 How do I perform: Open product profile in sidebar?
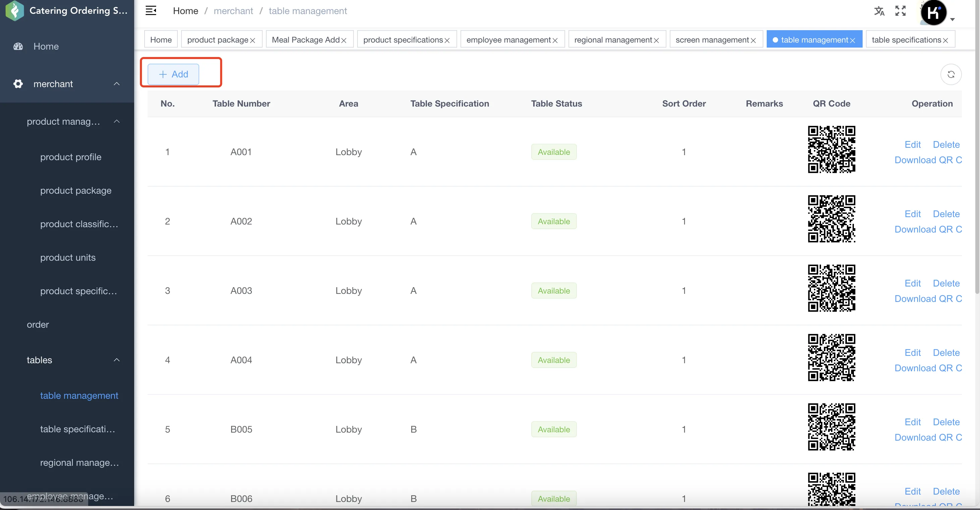[71, 157]
